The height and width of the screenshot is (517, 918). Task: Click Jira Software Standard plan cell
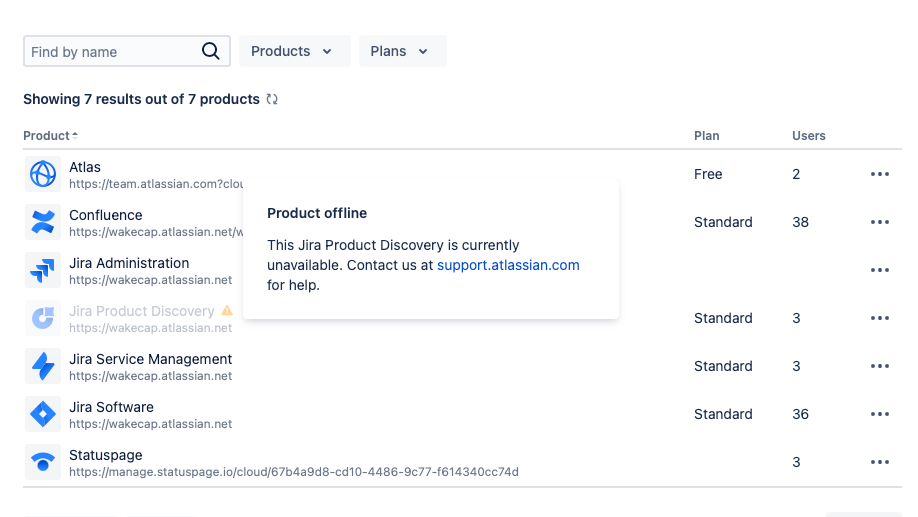pyautogui.click(x=723, y=414)
